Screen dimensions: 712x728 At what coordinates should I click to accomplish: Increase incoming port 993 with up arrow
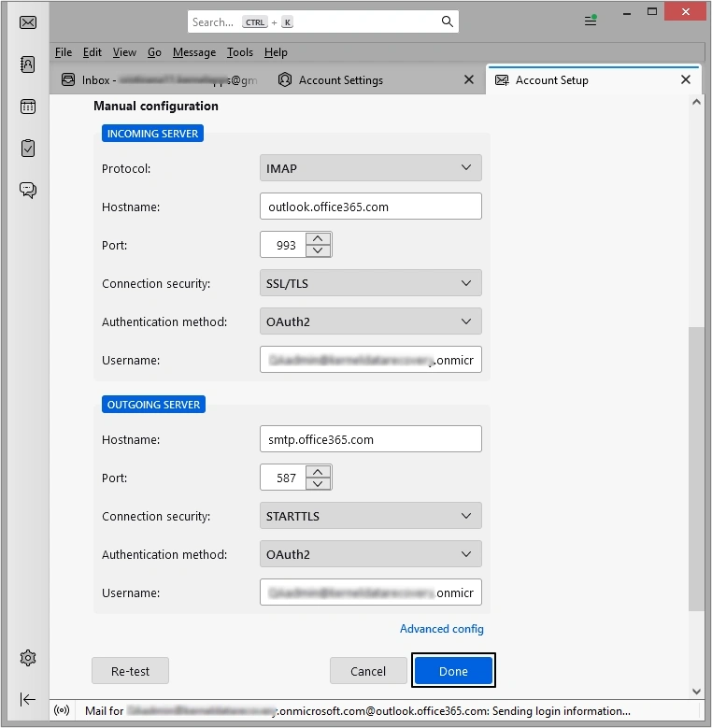point(318,238)
